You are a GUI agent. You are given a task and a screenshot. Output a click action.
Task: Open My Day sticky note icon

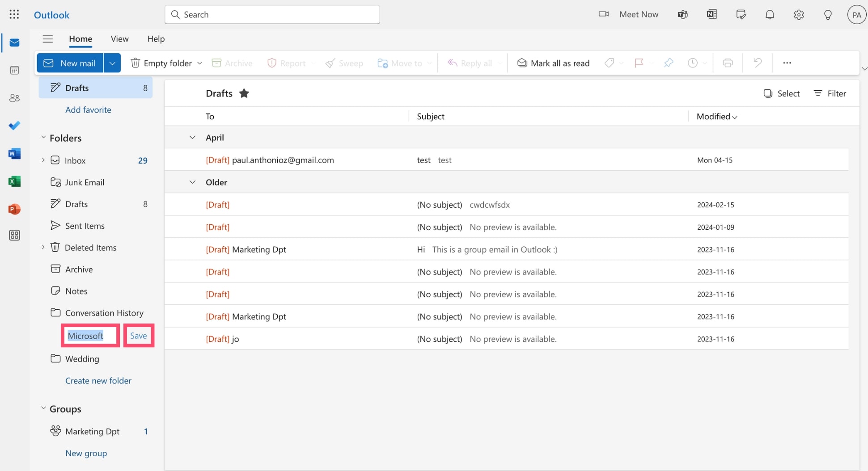pyautogui.click(x=741, y=14)
